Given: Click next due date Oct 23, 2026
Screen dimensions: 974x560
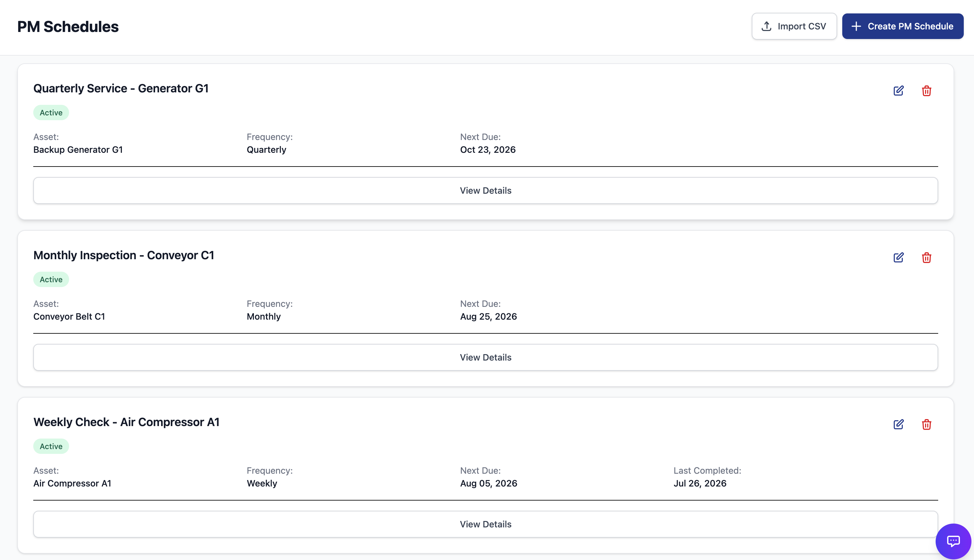Looking at the screenshot, I should pos(488,150).
